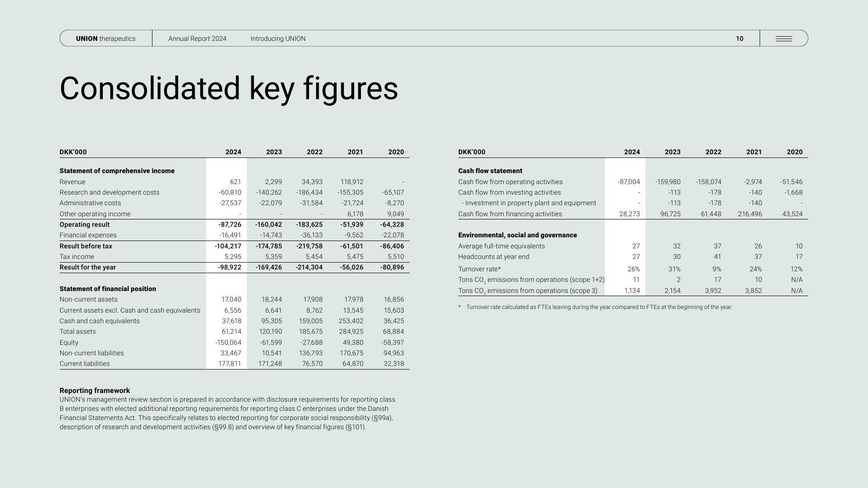Screen dimensions: 868x488
Task: Select the "Administrative costs" row label
Action: (x=90, y=203)
